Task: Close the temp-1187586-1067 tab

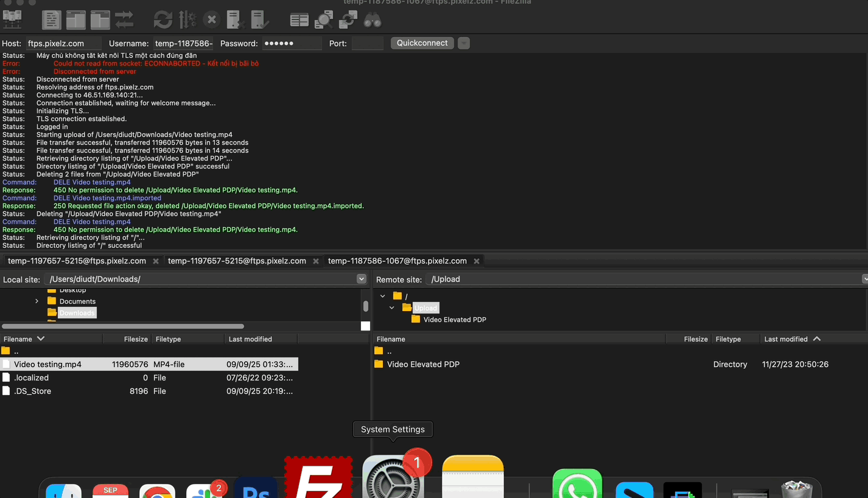Action: 477,261
